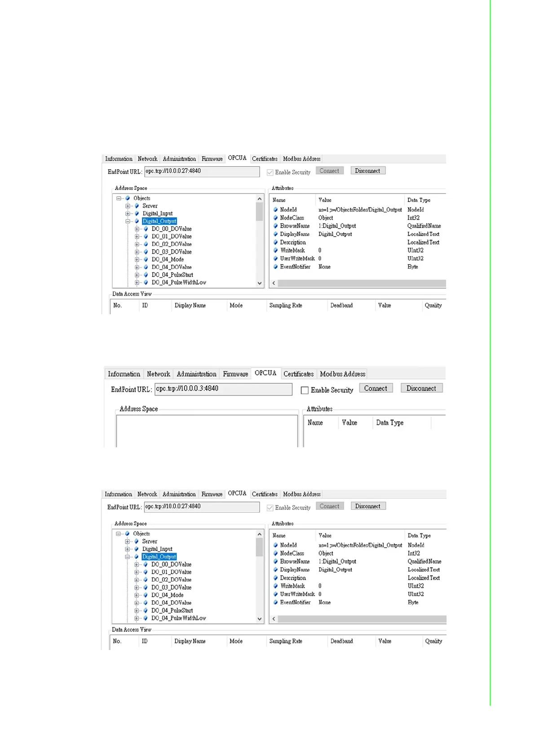
Task: Click NodeId attribute icon in top screenshot
Action: tap(275, 210)
